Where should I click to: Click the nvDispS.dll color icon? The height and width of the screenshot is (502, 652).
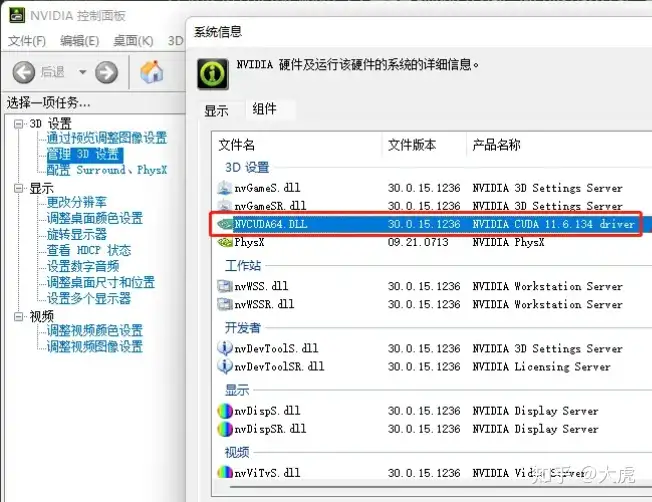[225, 411]
